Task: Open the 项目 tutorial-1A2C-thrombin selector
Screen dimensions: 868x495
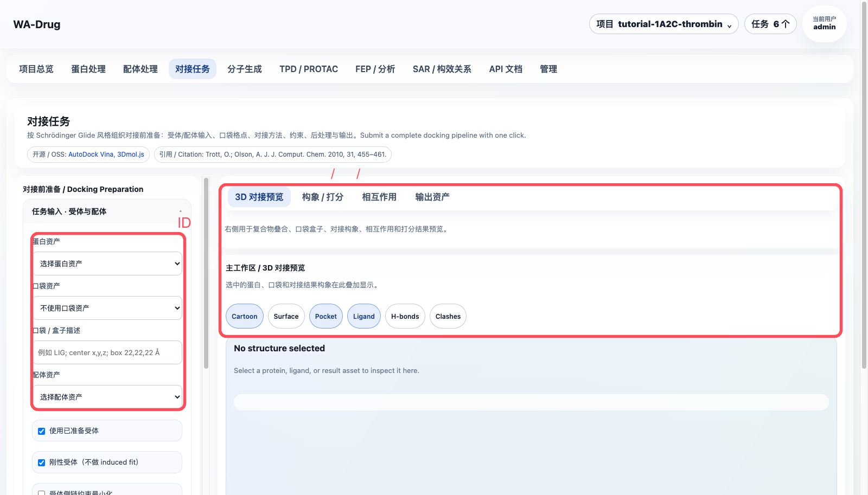Action: (x=663, y=24)
